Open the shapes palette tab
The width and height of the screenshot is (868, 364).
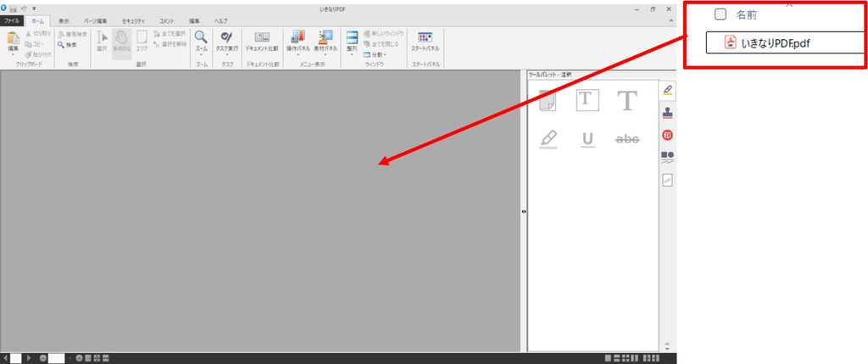[x=668, y=158]
